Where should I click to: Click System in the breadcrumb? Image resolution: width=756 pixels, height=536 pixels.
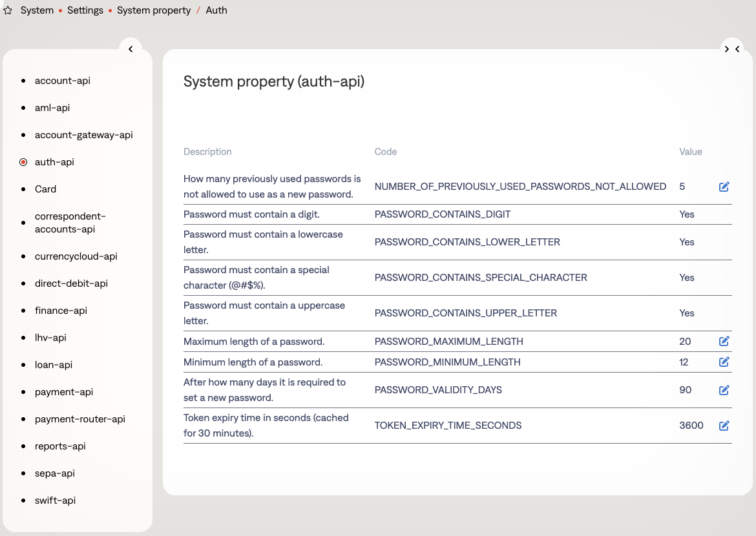click(x=37, y=11)
